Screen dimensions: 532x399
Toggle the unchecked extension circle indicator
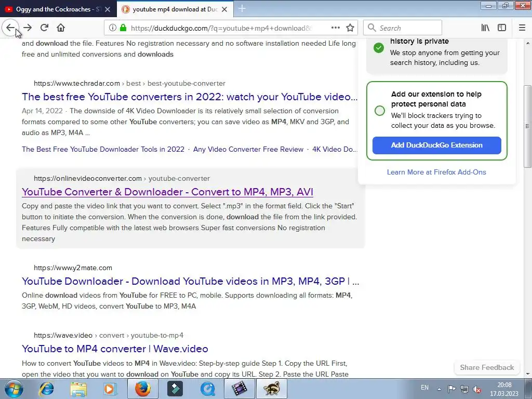tap(380, 111)
